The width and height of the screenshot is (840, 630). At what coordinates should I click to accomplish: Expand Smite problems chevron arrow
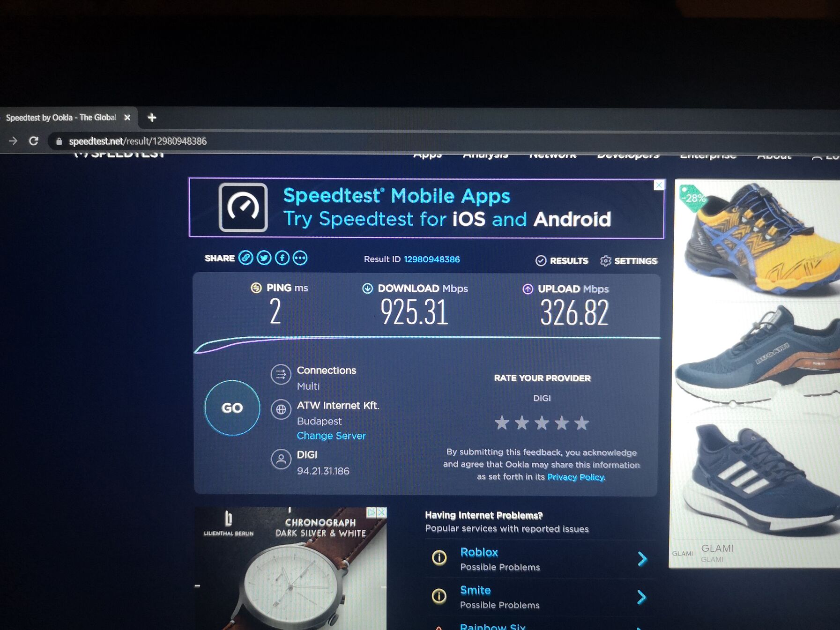coord(642,597)
